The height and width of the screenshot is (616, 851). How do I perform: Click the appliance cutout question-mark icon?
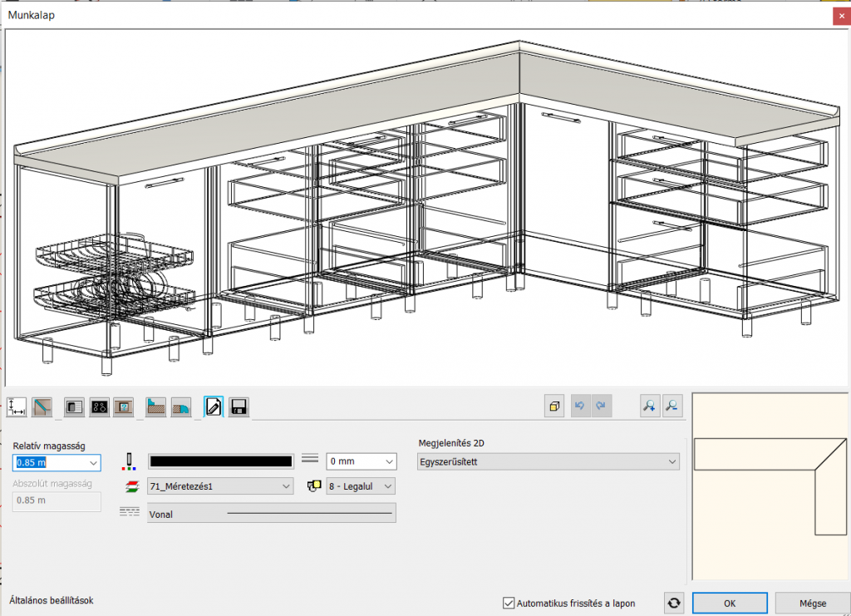(124, 407)
